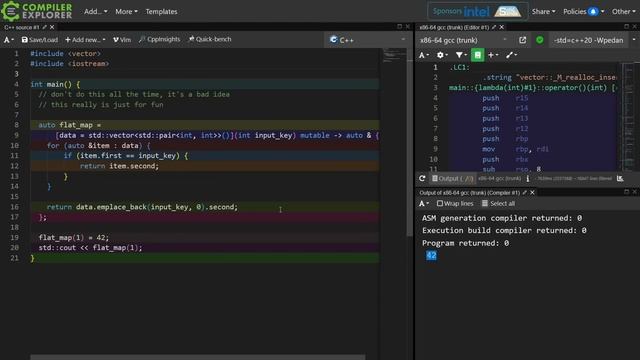Screen dimensions: 640x360
Task: Open the add new plus menu in compiler pane
Action: click(x=493, y=55)
